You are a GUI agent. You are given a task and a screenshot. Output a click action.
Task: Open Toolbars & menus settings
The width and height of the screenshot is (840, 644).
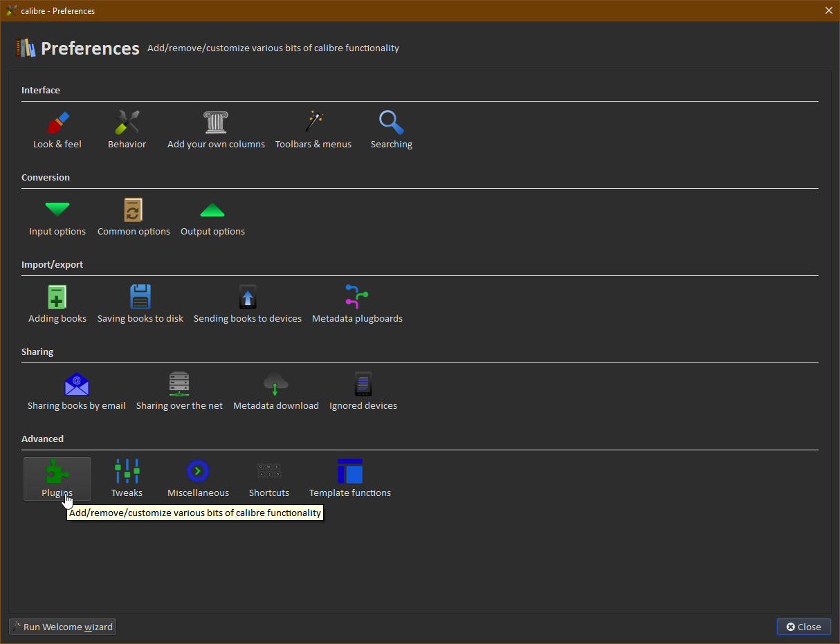pos(313,130)
